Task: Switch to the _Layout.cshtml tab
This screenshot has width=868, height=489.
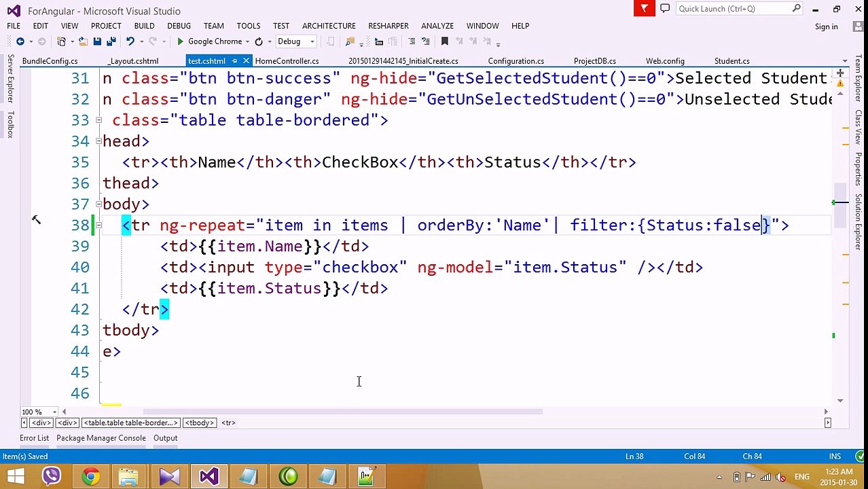Action: click(133, 61)
